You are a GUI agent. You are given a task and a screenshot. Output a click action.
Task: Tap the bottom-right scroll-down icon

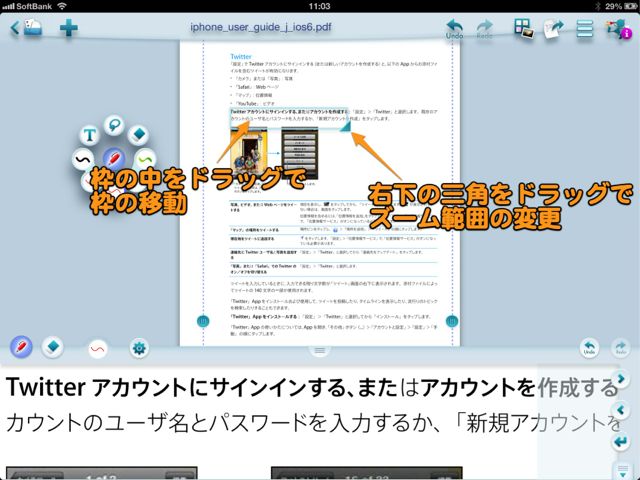tap(622, 470)
